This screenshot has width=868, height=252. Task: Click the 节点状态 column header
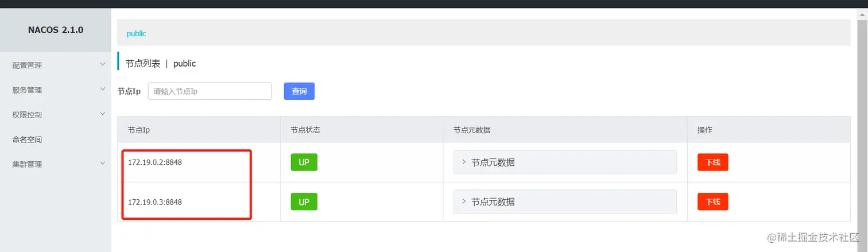click(305, 130)
